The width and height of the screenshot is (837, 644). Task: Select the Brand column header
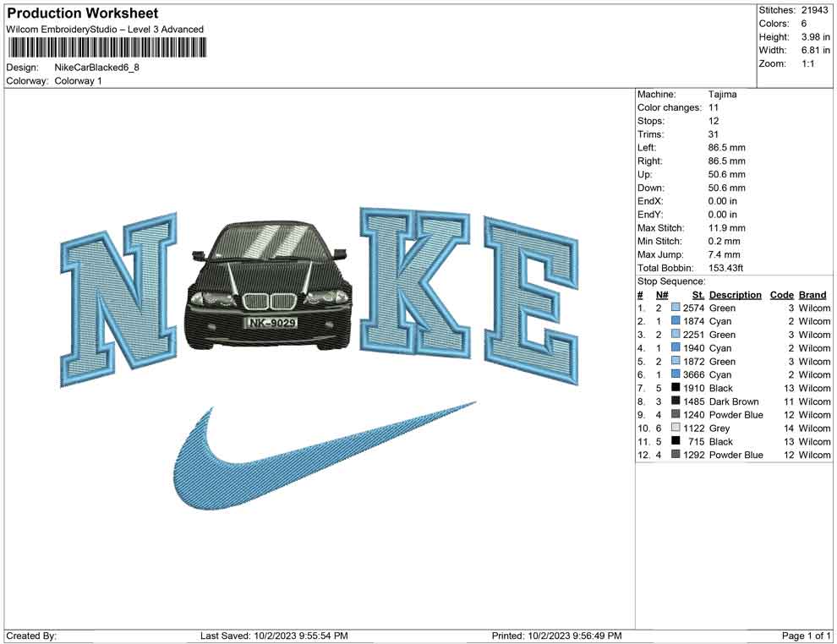click(x=812, y=294)
